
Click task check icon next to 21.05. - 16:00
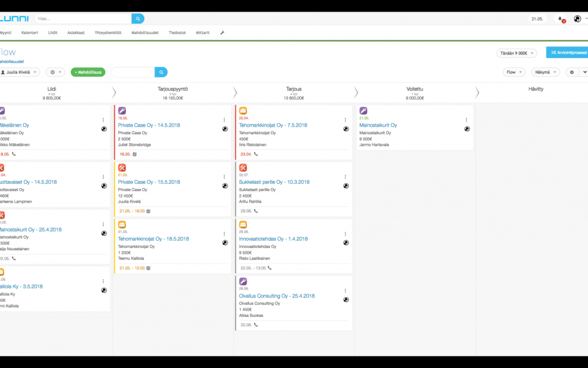pos(149,211)
